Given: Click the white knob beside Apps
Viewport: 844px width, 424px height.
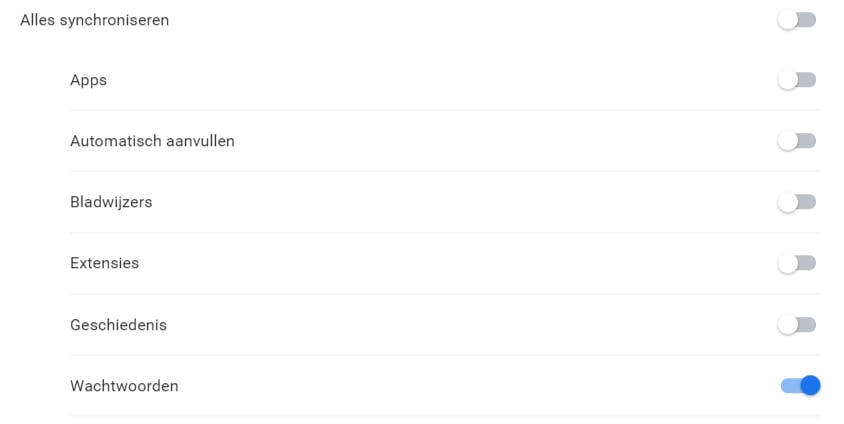Looking at the screenshot, I should [788, 80].
